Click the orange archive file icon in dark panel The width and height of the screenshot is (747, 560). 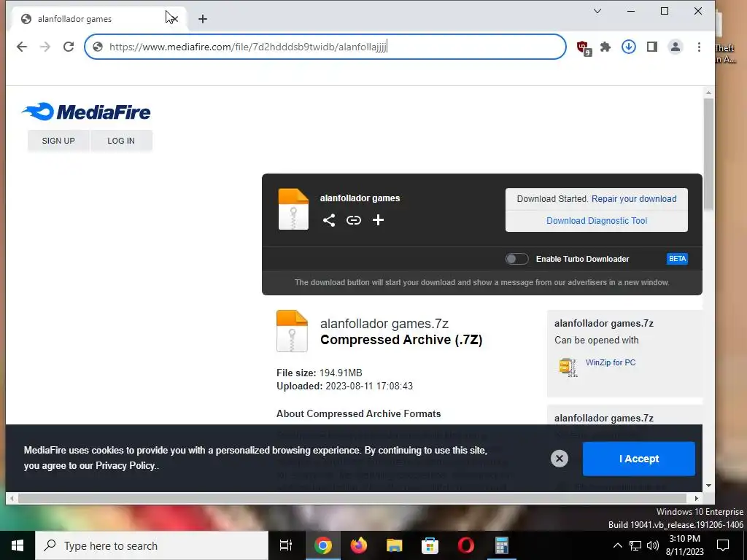(x=293, y=209)
